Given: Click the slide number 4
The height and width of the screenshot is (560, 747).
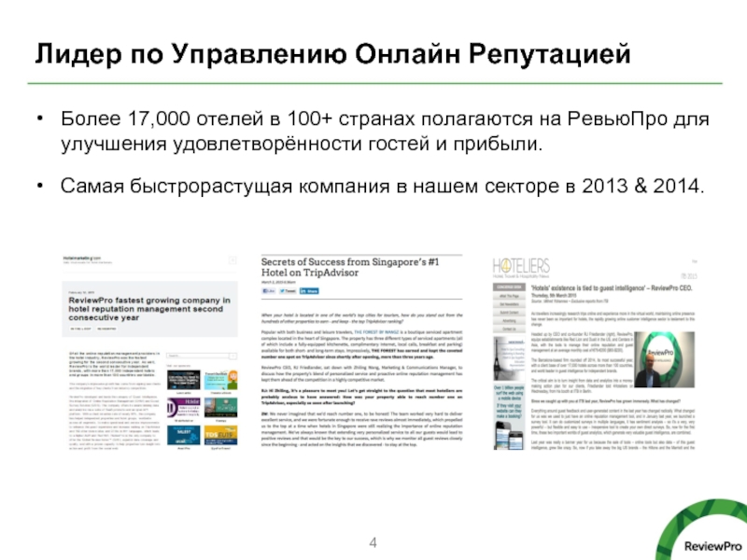Looking at the screenshot, I should pyautogui.click(x=373, y=542).
